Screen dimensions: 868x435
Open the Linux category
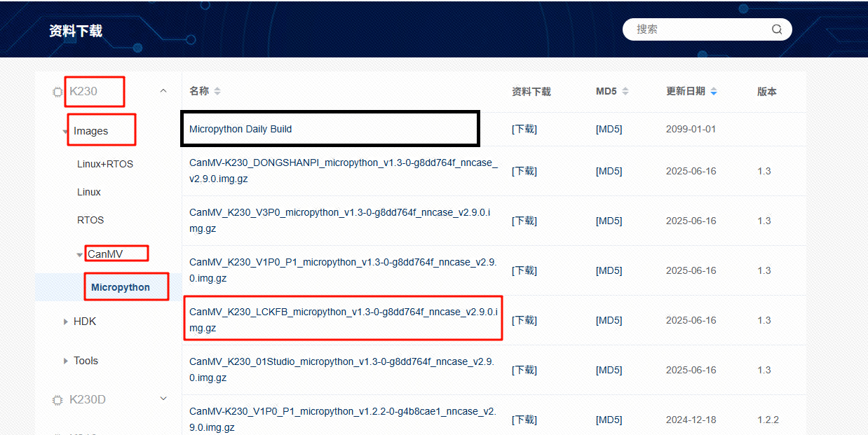[89, 192]
